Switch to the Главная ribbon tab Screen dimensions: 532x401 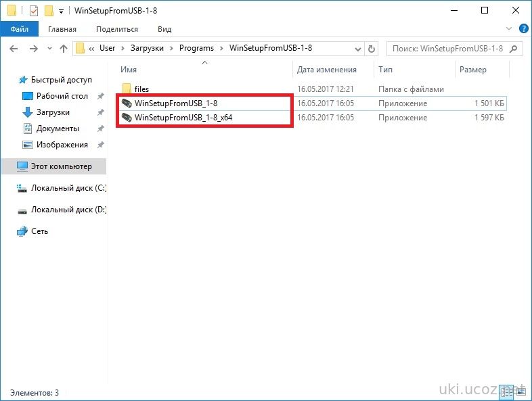point(62,29)
